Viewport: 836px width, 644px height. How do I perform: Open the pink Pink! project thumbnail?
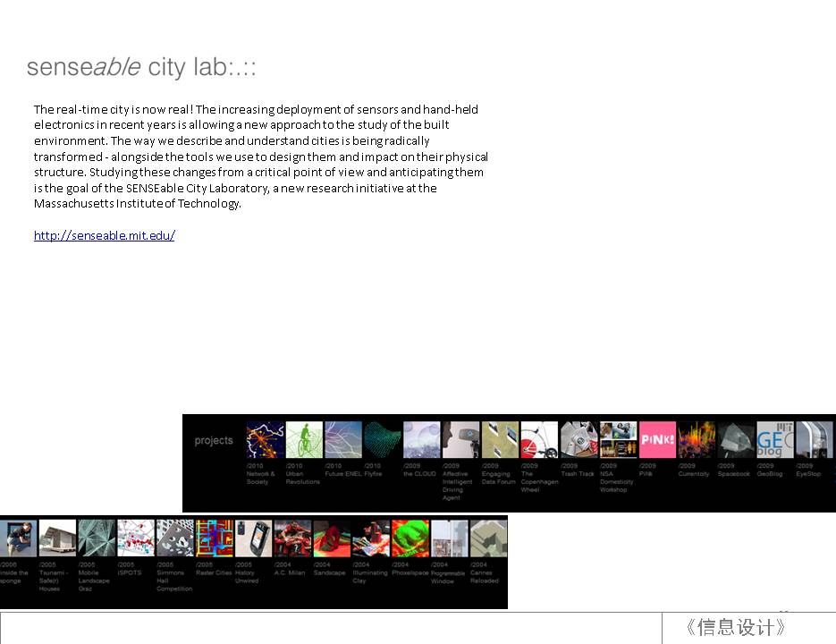657,440
